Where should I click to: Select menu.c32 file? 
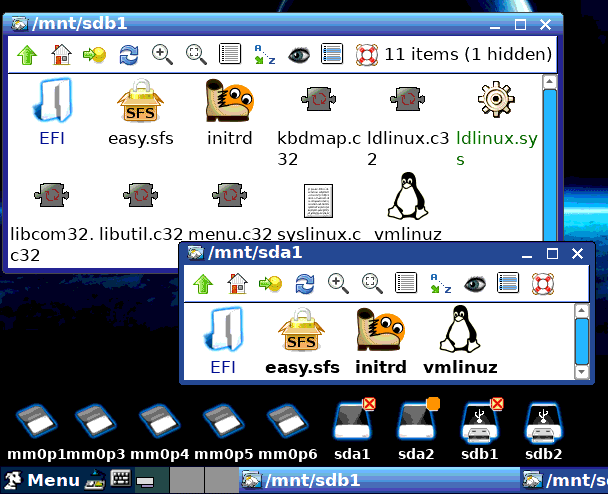click(x=230, y=211)
